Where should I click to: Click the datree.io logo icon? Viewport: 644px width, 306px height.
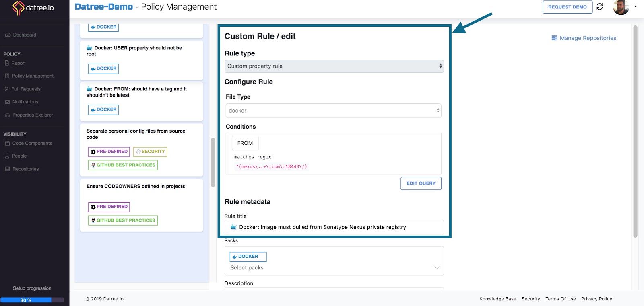[18, 8]
